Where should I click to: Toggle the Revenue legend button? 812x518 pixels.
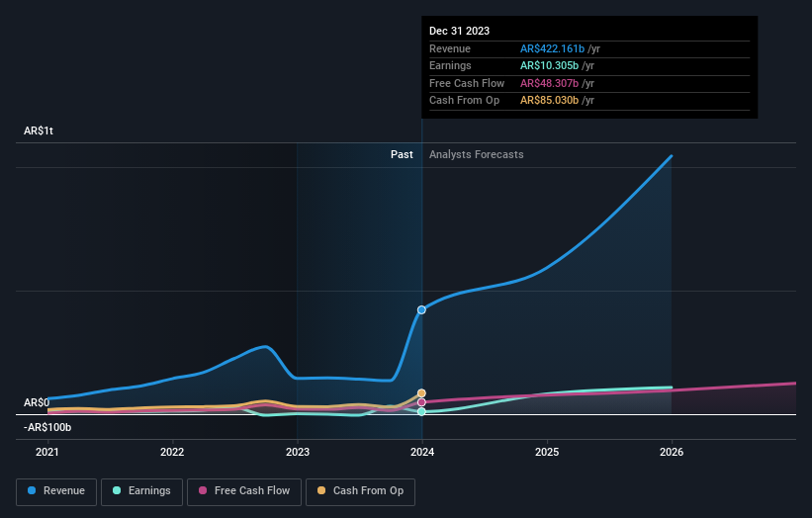(x=56, y=491)
